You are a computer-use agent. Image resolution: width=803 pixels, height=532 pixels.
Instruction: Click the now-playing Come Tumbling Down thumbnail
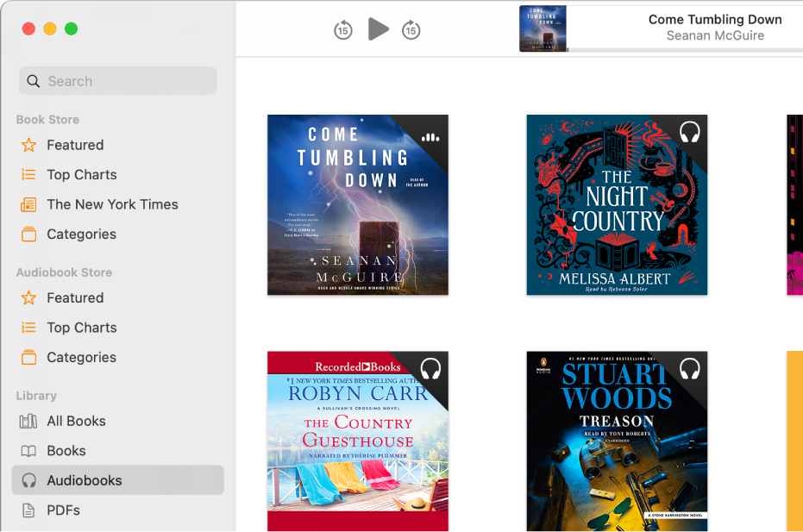543,28
